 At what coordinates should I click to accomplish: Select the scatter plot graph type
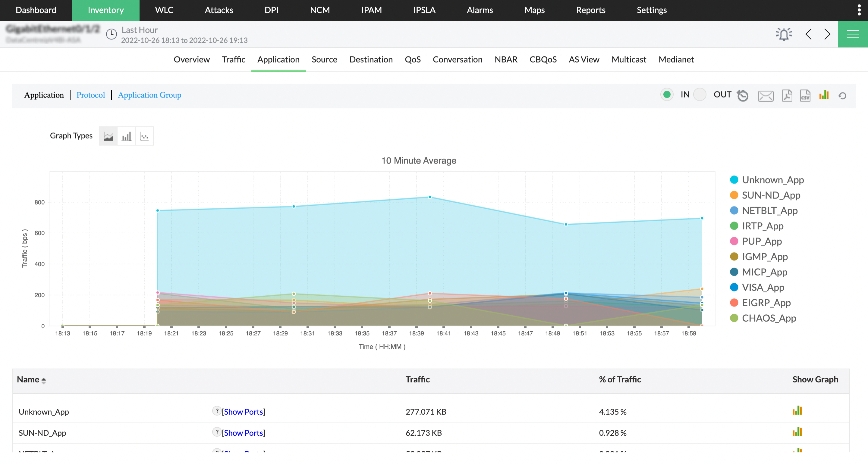click(x=144, y=136)
